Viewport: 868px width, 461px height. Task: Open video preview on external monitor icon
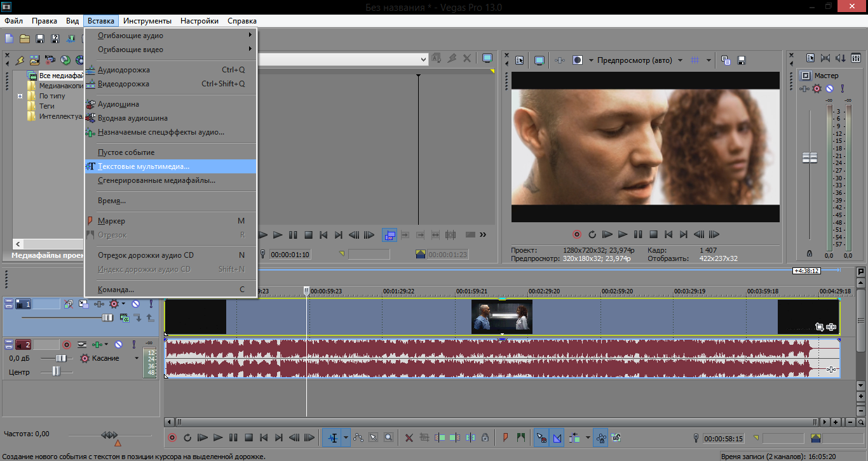pos(539,60)
